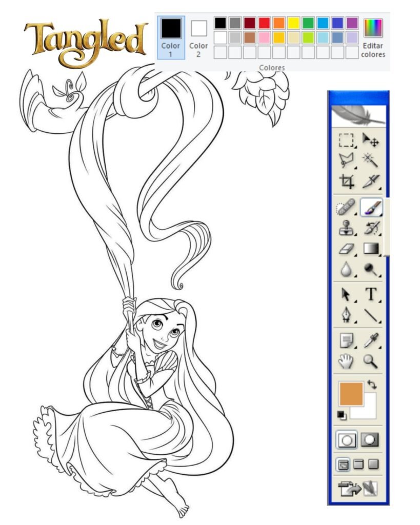Pick the pink palette swatch
Image resolution: width=420 pixels, height=525 pixels.
(x=264, y=37)
